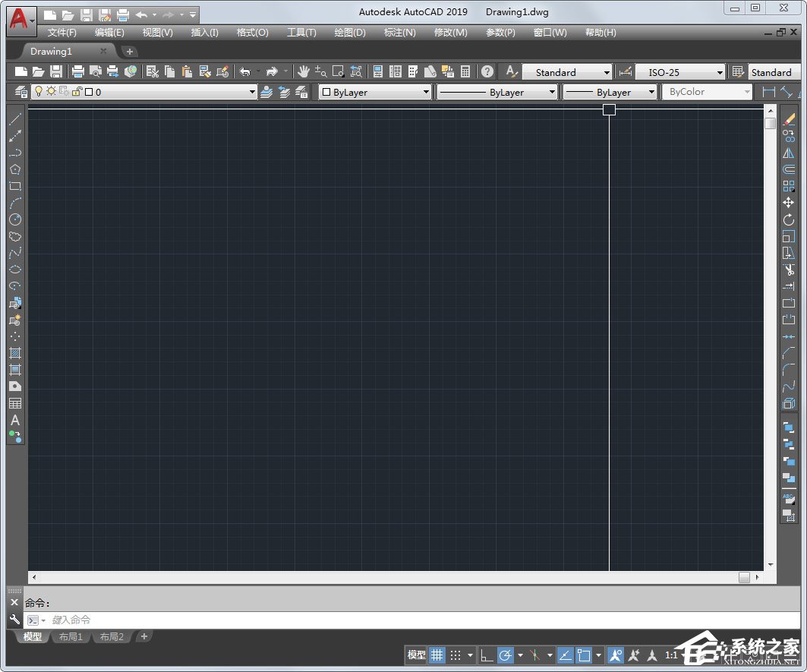This screenshot has width=807, height=672.
Task: Open the lineweight ByLayer dropdown
Action: click(651, 91)
